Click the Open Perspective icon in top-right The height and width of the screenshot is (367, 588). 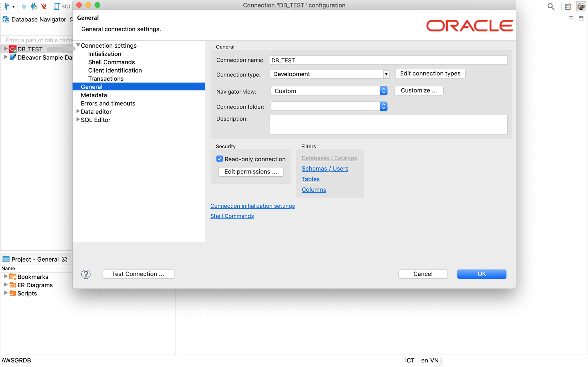coord(568,6)
